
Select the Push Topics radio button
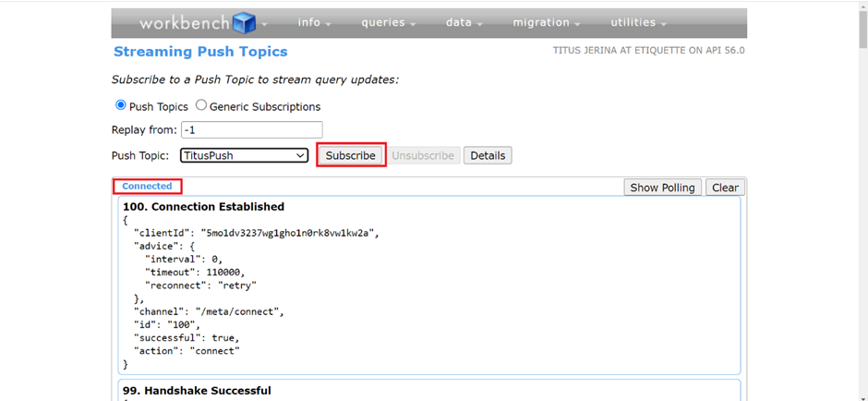pyautogui.click(x=119, y=105)
